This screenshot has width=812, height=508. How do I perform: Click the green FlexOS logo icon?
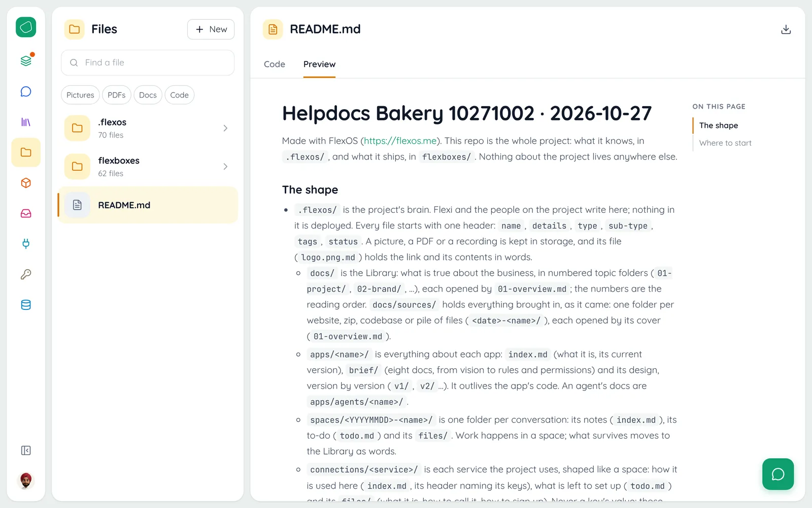click(x=26, y=27)
